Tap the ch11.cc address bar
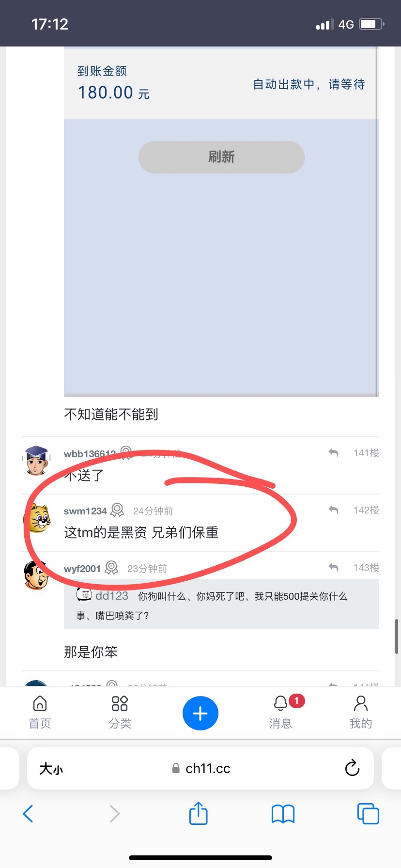 point(200,768)
